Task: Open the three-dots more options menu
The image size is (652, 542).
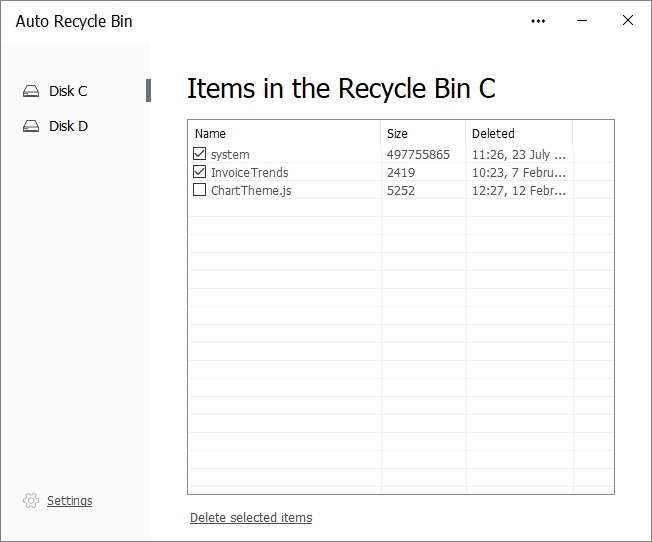Action: click(538, 21)
